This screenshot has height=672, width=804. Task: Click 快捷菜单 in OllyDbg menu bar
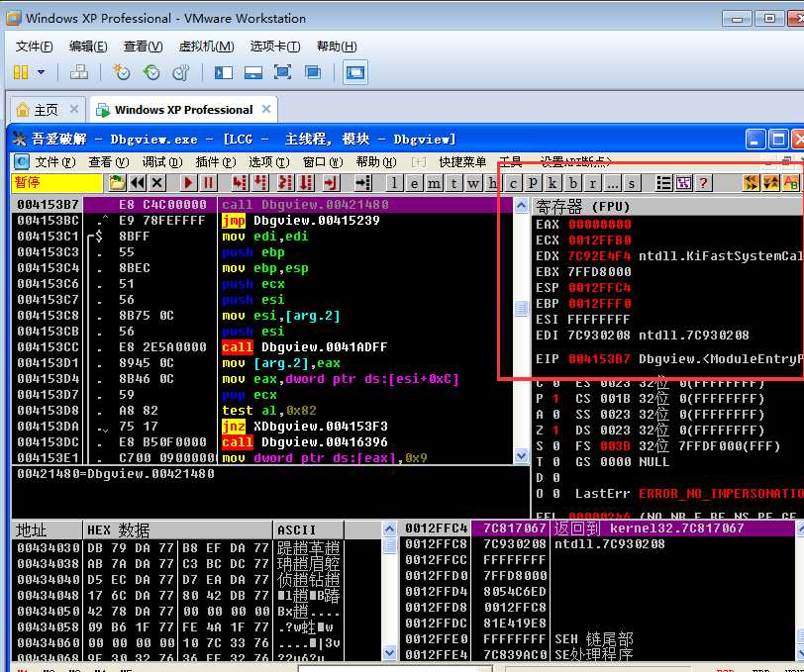[x=462, y=162]
